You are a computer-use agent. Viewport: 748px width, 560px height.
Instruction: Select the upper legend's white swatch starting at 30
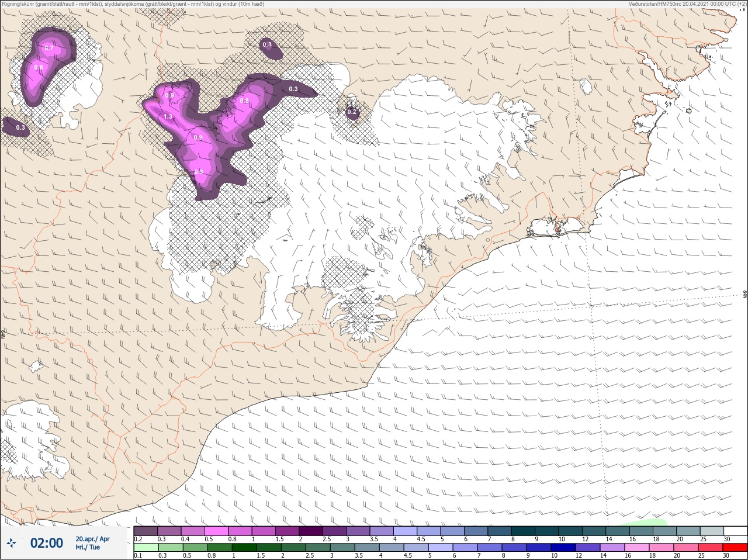tap(735, 531)
